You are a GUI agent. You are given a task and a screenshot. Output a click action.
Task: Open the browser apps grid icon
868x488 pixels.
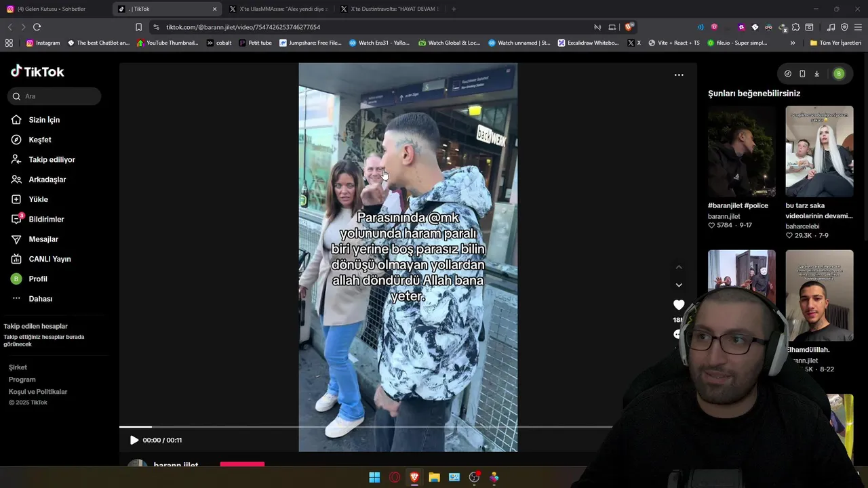[9, 43]
